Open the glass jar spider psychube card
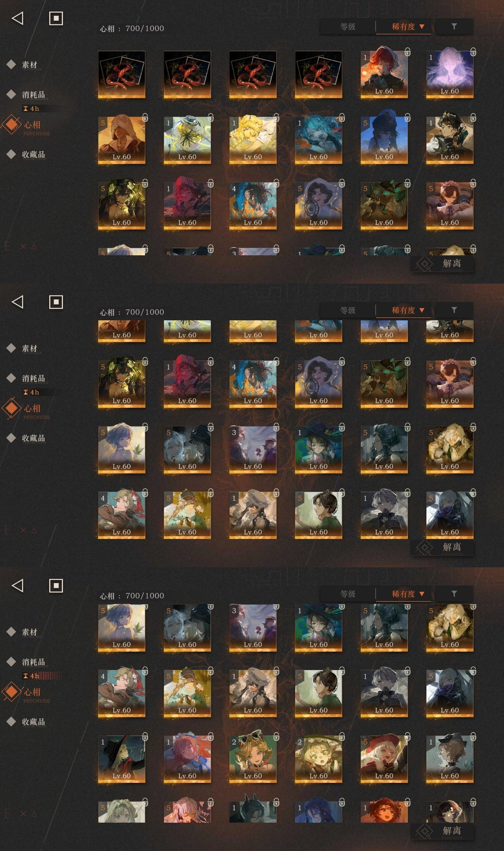The image size is (504, 851). (x=187, y=139)
